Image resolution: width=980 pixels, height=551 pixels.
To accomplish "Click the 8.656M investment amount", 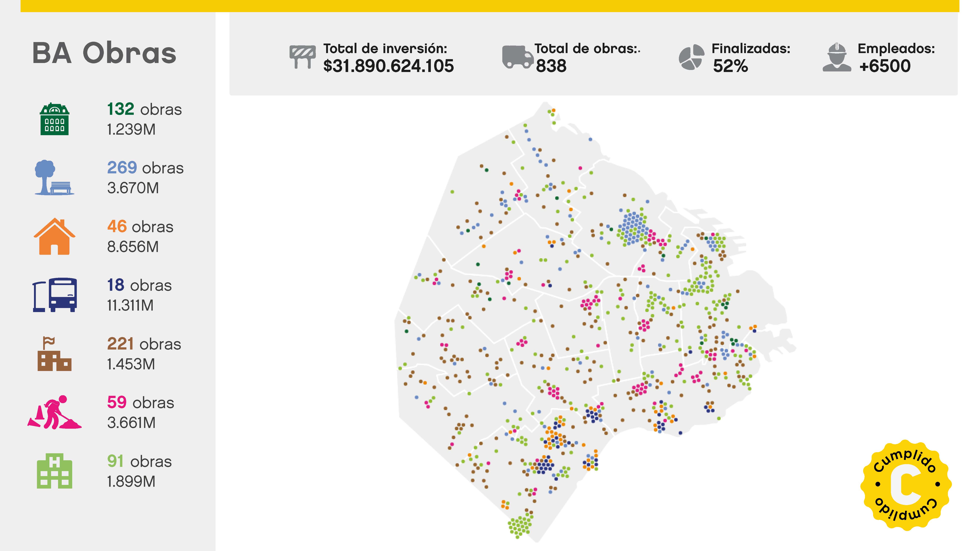I will coord(133,247).
